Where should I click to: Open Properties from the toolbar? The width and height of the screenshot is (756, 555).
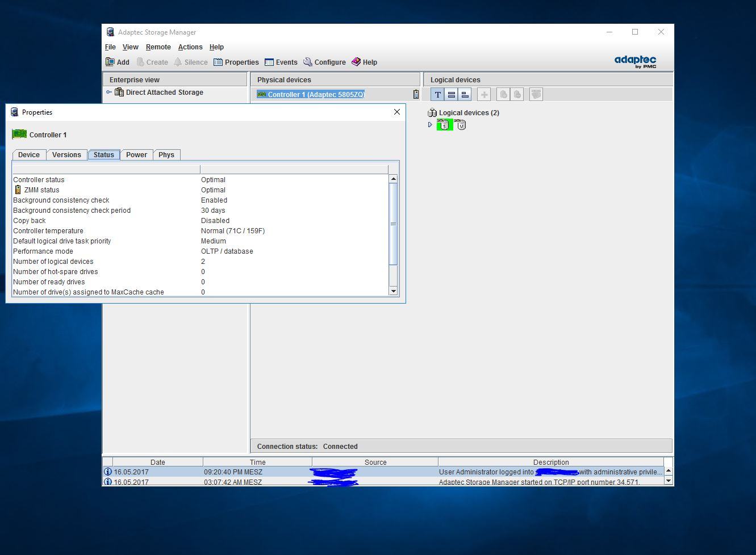pos(236,62)
